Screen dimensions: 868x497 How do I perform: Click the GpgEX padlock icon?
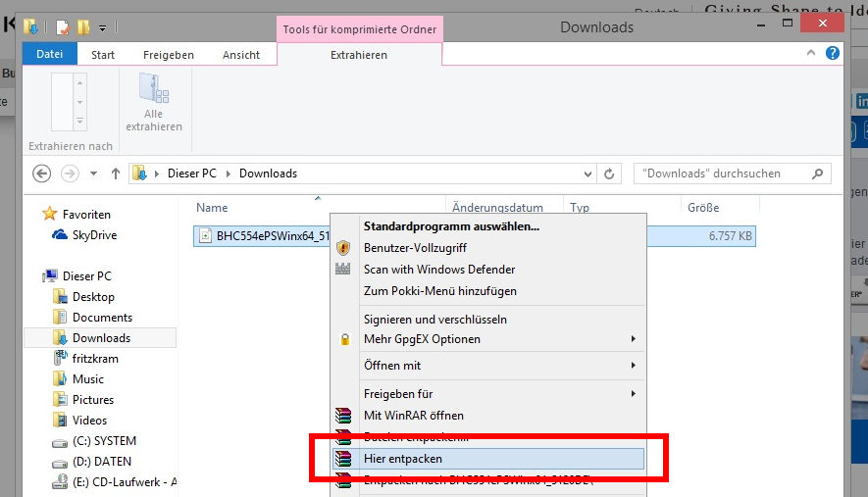345,339
